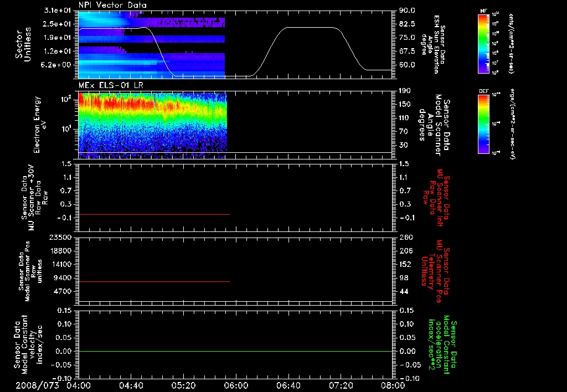The height and width of the screenshot is (392, 567).
Task: Click the 14100 scanner position tick label
Action: pyautogui.click(x=61, y=264)
